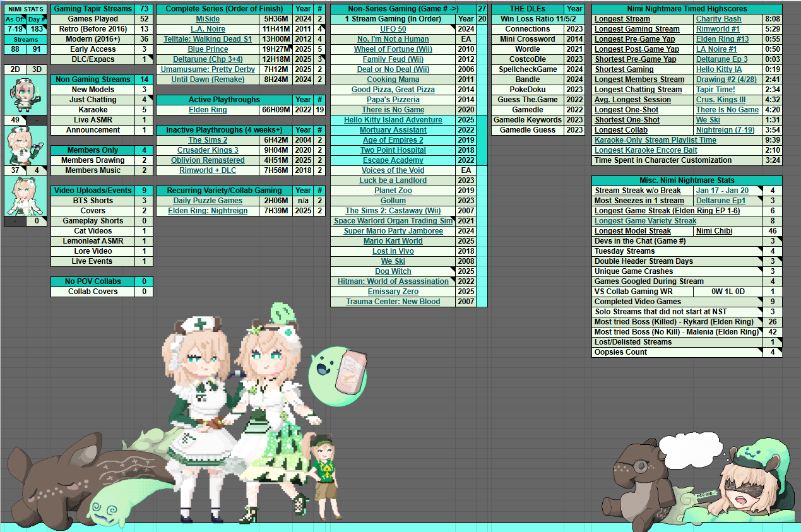Open the Cooking Mama link

point(393,80)
